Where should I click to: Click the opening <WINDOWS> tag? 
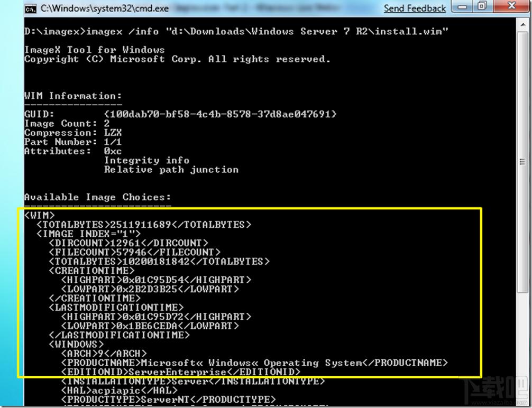[x=76, y=344]
